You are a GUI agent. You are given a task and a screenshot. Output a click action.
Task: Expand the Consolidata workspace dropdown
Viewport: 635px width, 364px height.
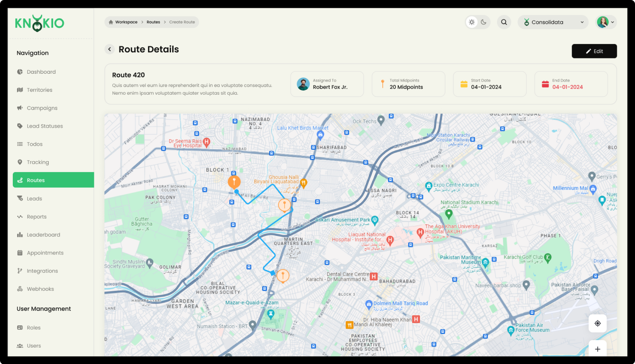click(x=553, y=22)
